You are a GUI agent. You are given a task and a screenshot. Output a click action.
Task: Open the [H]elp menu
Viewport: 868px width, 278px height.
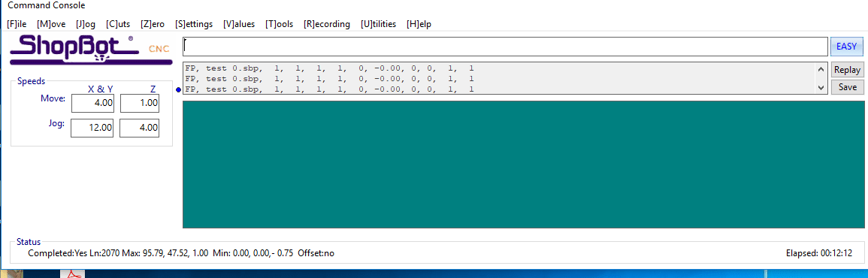419,24
